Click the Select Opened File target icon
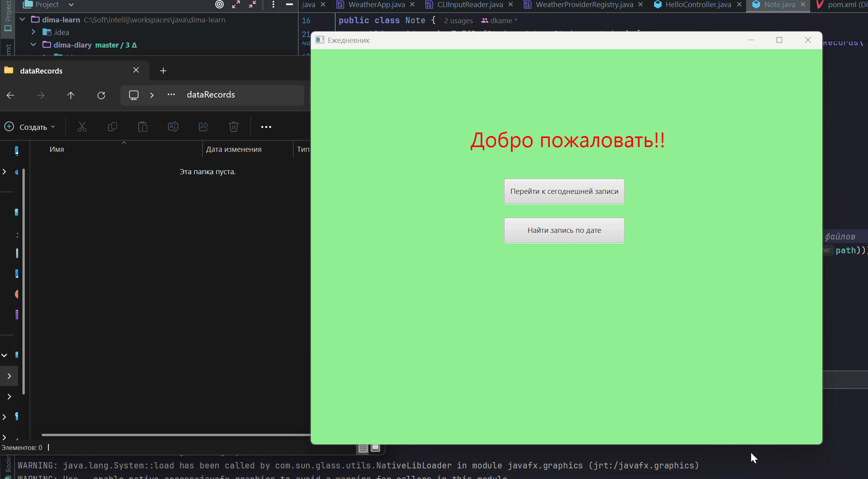The width and height of the screenshot is (868, 479). (220, 4)
